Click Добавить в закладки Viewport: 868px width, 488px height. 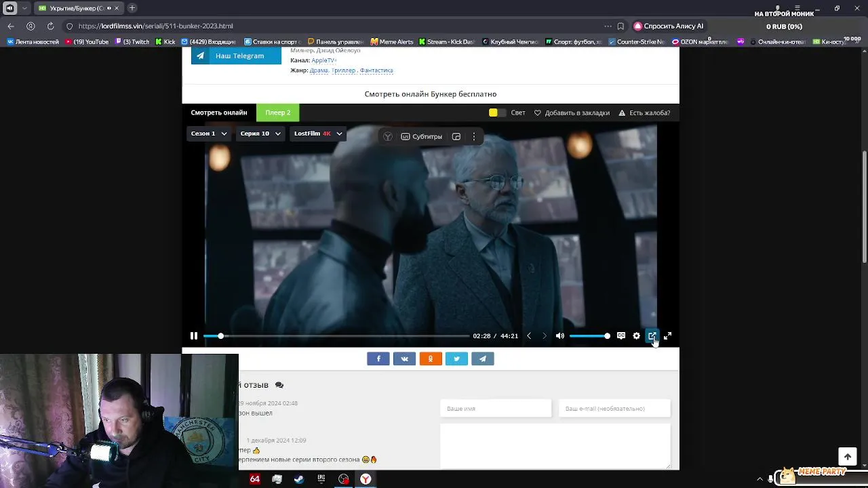click(x=572, y=113)
